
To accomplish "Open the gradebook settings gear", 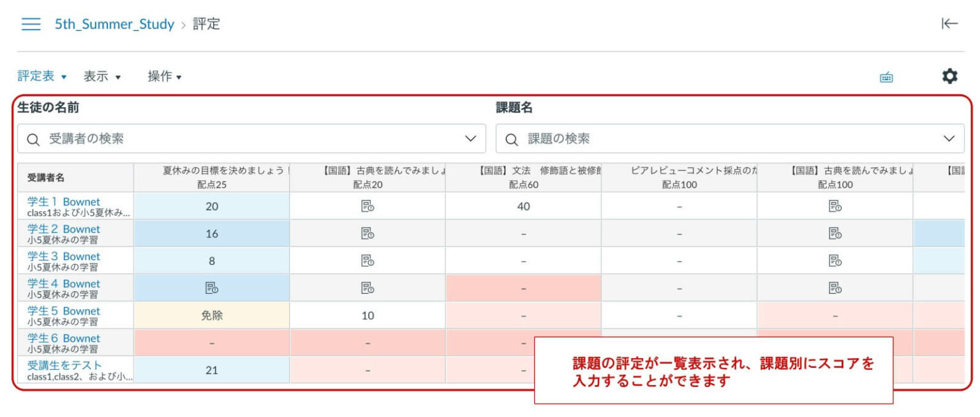I will pyautogui.click(x=950, y=76).
